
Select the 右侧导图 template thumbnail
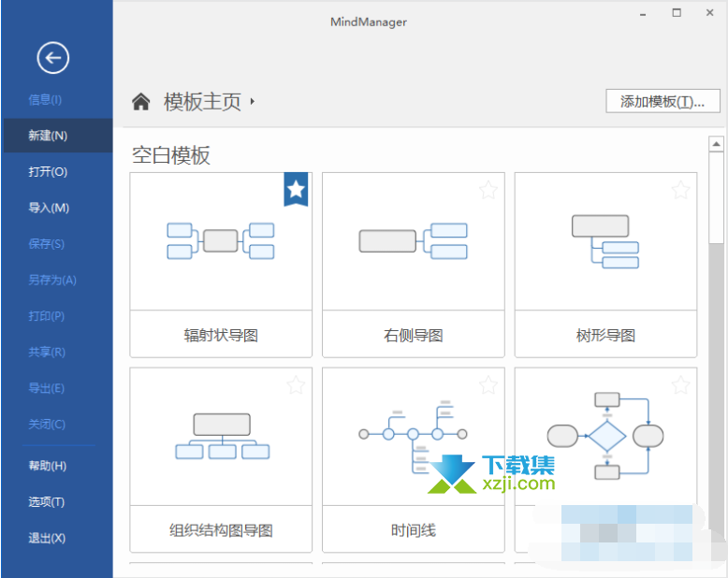point(414,241)
